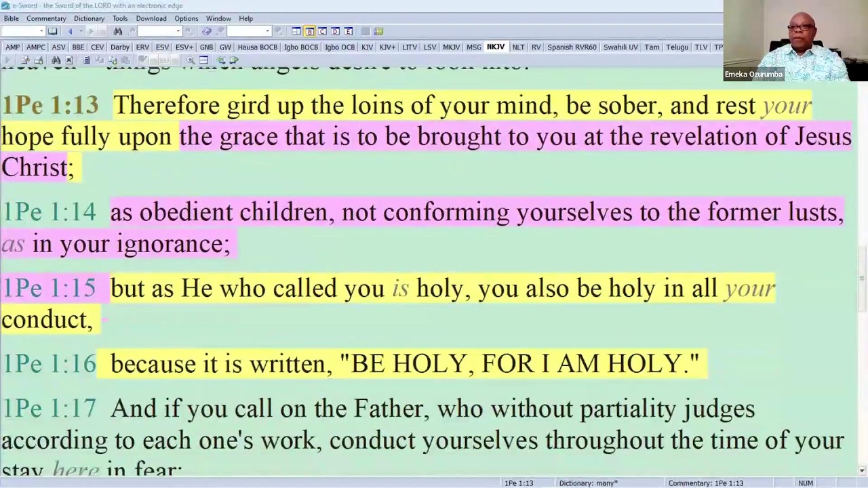
Task: Switch to the ASV translation tab
Action: point(58,47)
